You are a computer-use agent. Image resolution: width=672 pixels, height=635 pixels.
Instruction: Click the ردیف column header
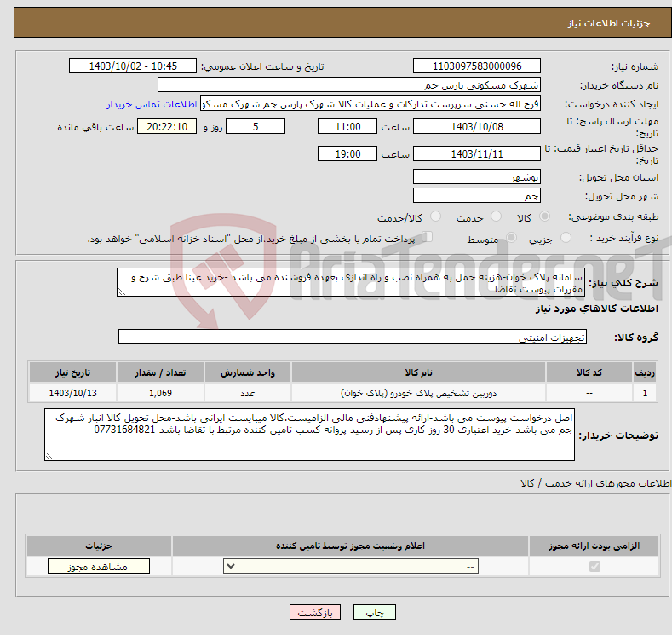[x=645, y=372]
